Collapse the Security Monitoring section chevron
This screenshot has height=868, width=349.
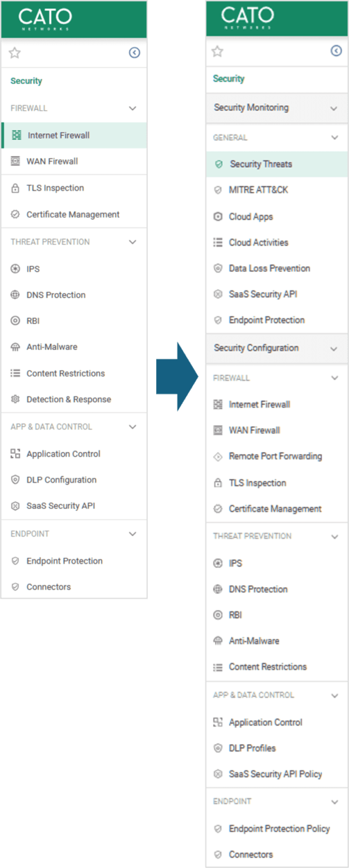[x=334, y=108]
